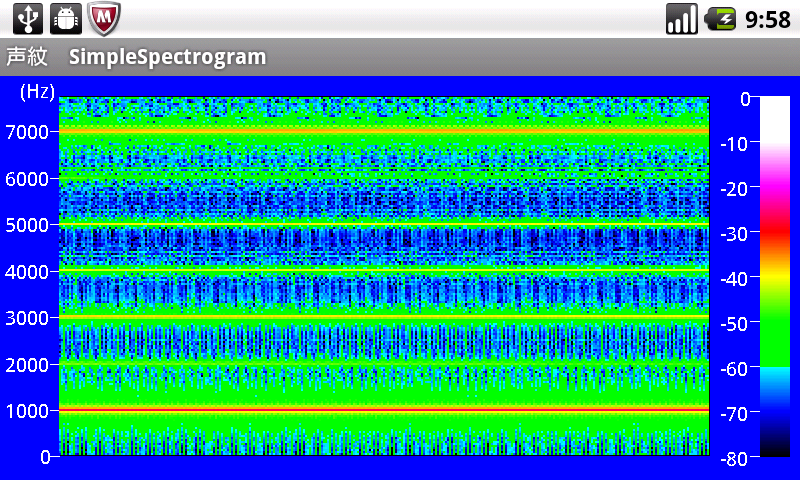The image size is (800, 480).
Task: Tap the -50 dB color scale label
Action: tap(734, 324)
